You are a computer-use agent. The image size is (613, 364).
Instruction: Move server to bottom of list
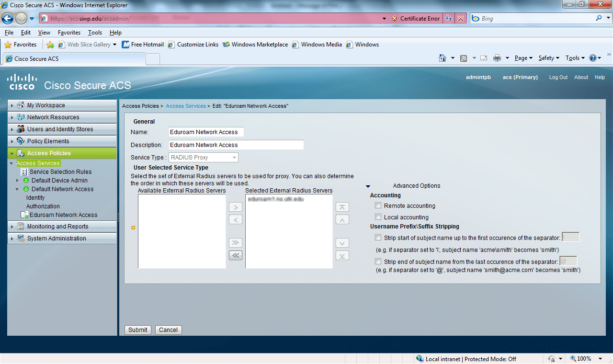tap(342, 255)
